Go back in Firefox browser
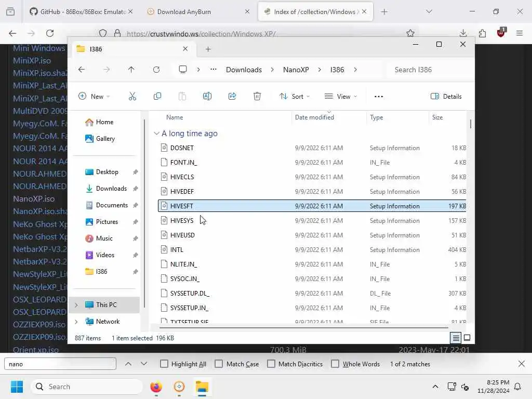Image resolution: width=532 pixels, height=399 pixels. [12, 33]
